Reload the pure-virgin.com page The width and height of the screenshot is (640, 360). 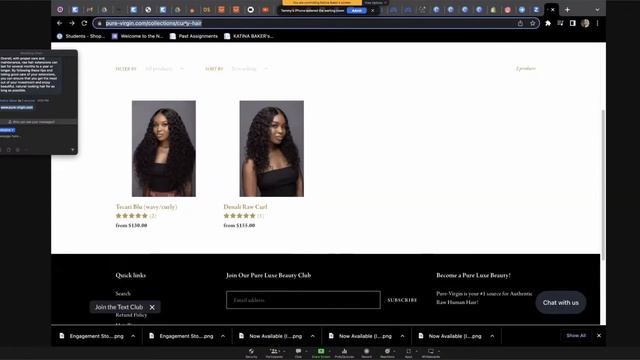(84, 23)
